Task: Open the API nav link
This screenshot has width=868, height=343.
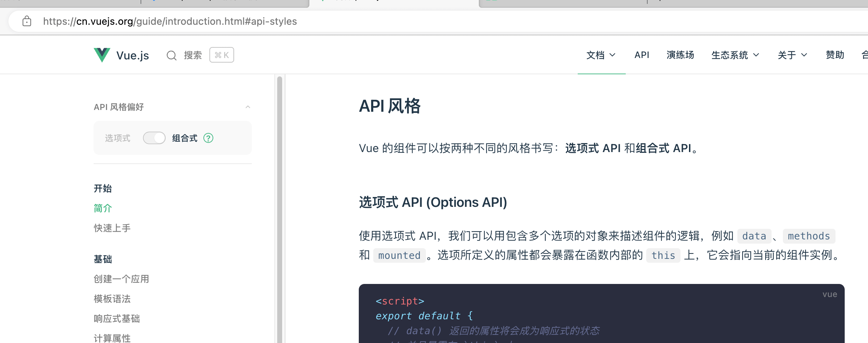Action: [x=642, y=55]
